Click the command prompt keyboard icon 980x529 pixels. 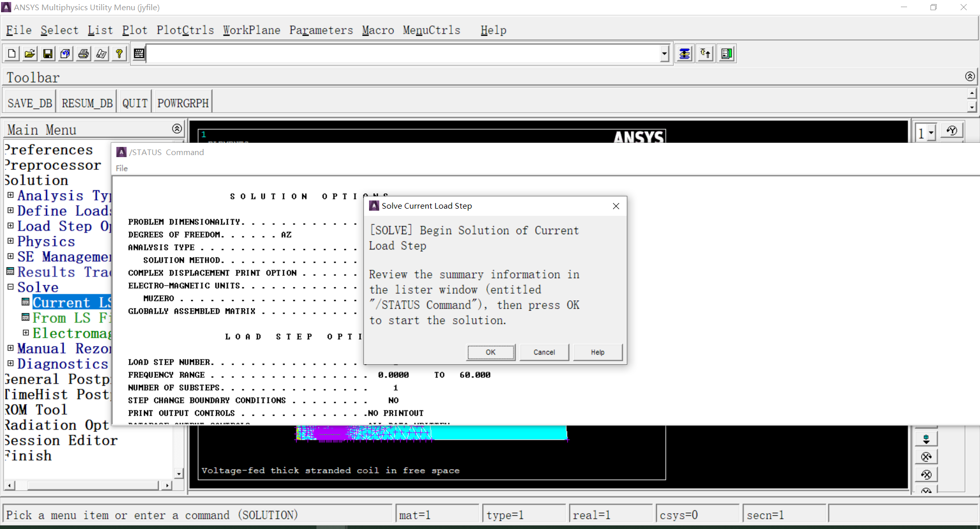(139, 54)
